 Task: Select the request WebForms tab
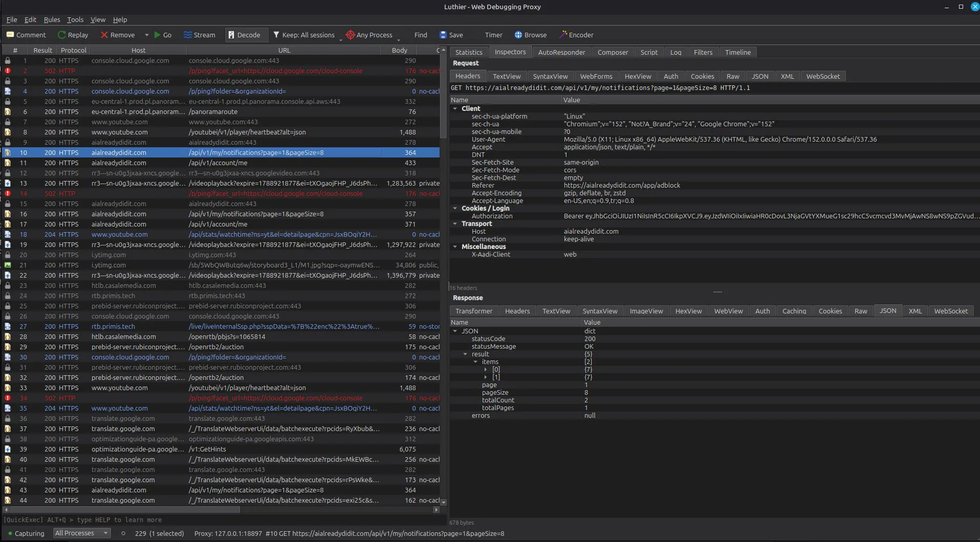point(596,76)
